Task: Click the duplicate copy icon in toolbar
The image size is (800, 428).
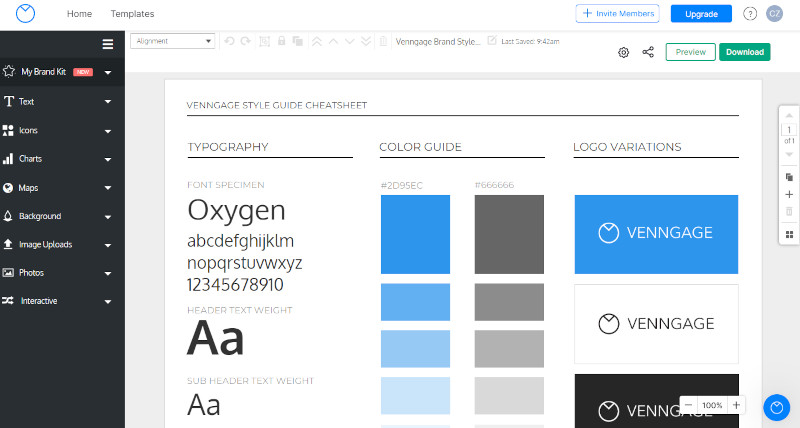Action: [298, 41]
